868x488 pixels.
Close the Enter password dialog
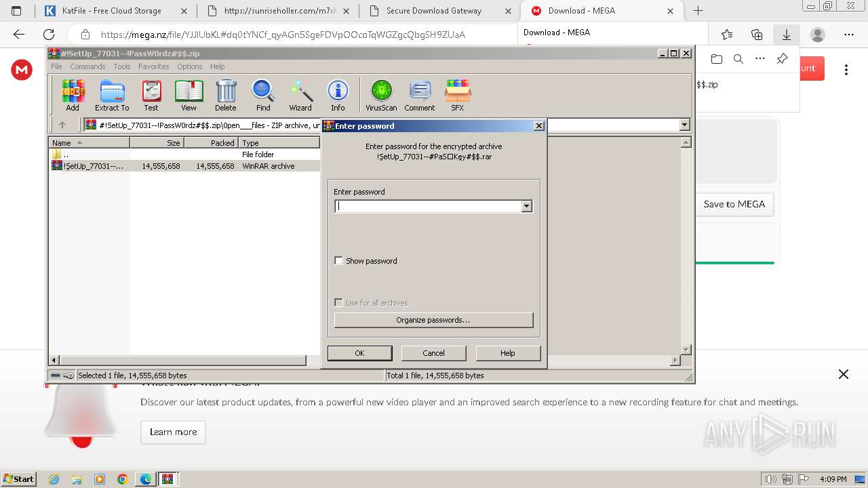coord(538,125)
